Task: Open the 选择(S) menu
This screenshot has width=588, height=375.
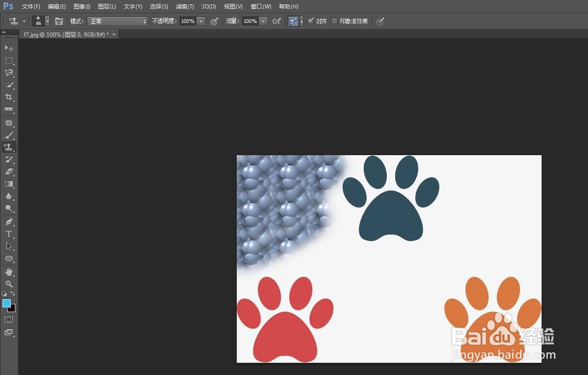Action: 159,6
